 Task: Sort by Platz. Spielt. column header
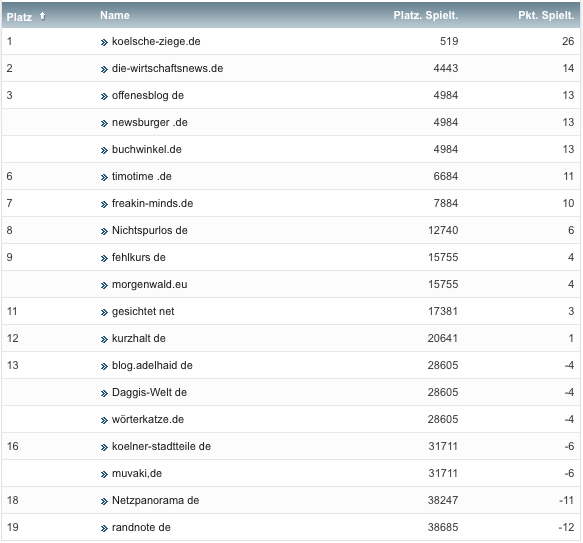[426, 15]
